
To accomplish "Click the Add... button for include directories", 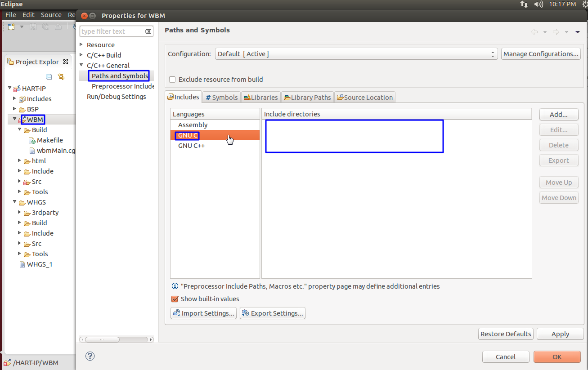I will tap(558, 114).
